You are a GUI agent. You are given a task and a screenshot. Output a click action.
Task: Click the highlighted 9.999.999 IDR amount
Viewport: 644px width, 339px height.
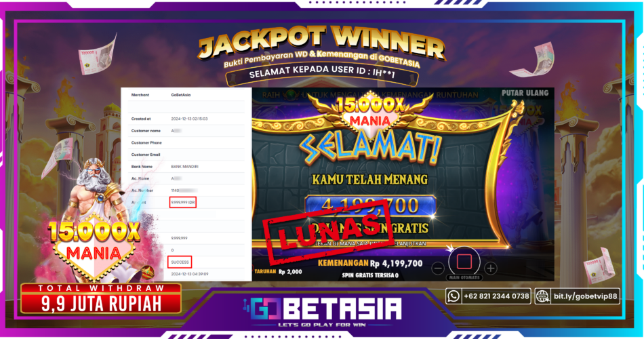pos(183,203)
